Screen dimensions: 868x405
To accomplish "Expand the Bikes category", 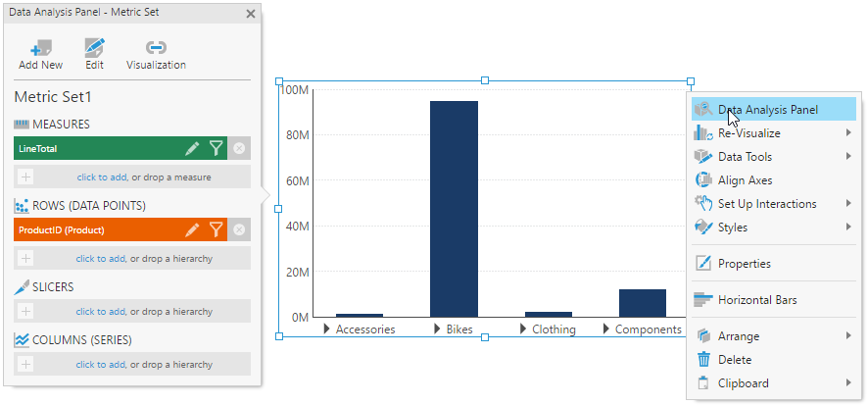I will pos(439,329).
